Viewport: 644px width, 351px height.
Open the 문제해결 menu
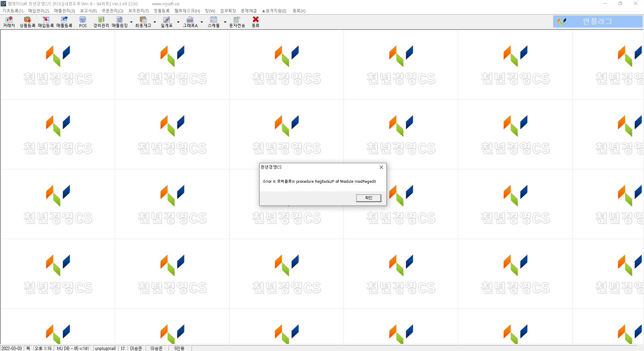coord(249,11)
